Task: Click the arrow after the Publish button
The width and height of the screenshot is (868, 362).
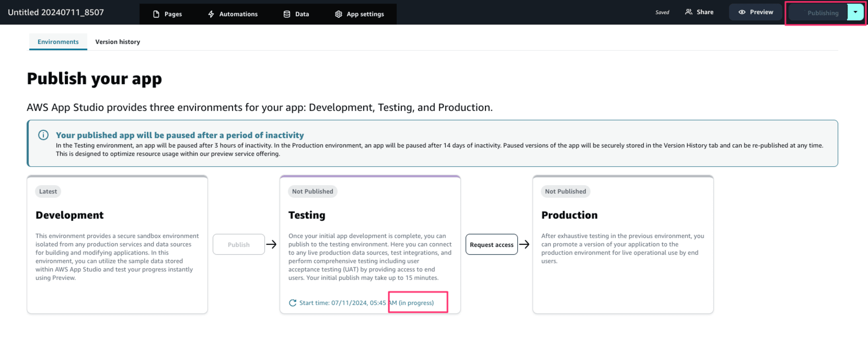Action: [x=272, y=244]
